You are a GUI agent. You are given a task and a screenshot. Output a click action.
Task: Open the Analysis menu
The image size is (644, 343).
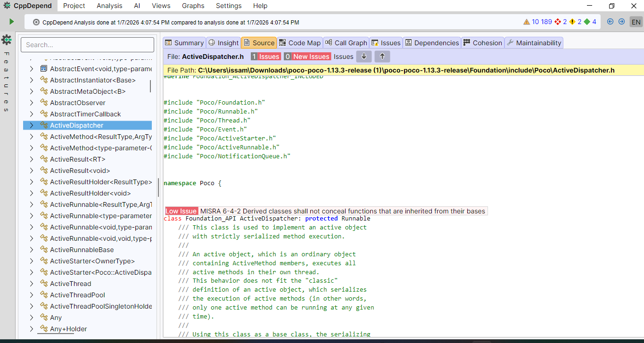[109, 6]
